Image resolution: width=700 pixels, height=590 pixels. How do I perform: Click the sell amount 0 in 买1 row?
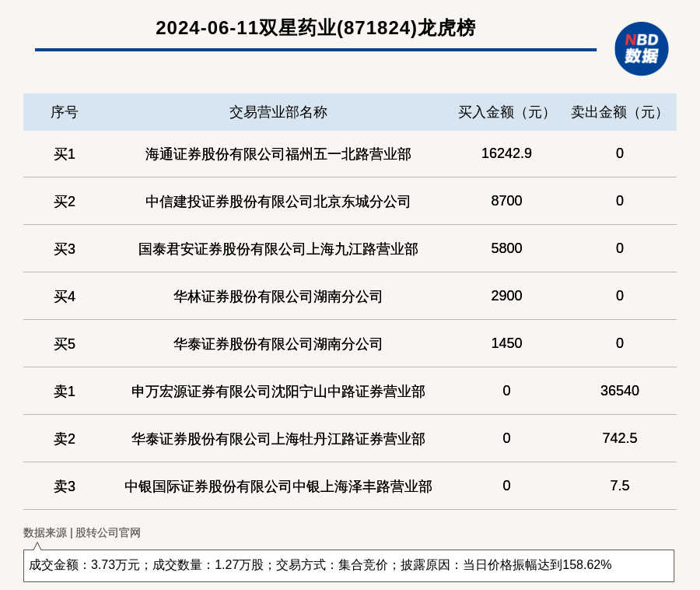click(620, 153)
